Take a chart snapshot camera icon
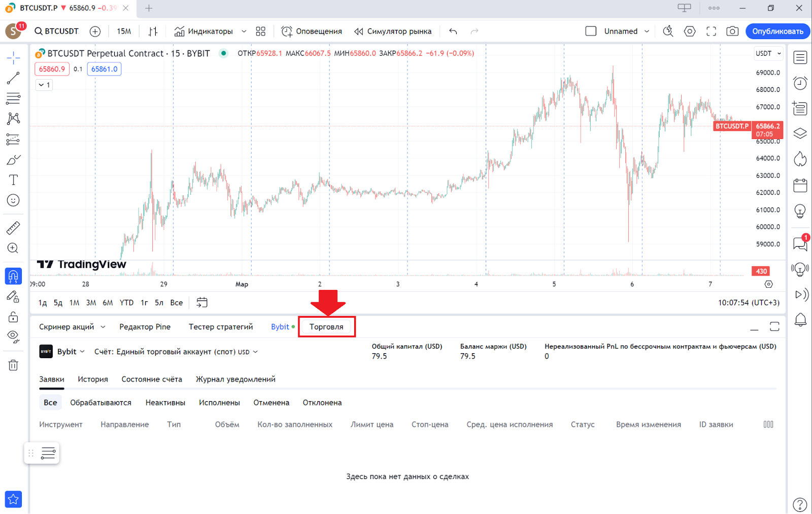Screen dimensions: 812x514 point(732,31)
